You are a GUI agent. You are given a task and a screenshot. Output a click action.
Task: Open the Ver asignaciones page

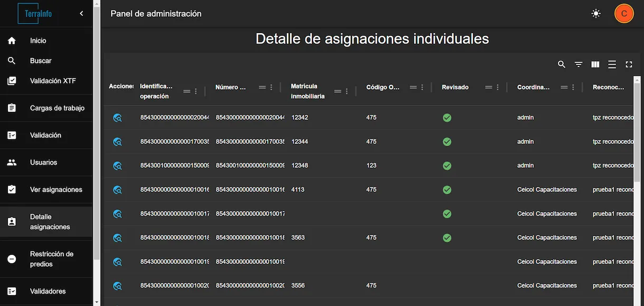(x=46, y=189)
